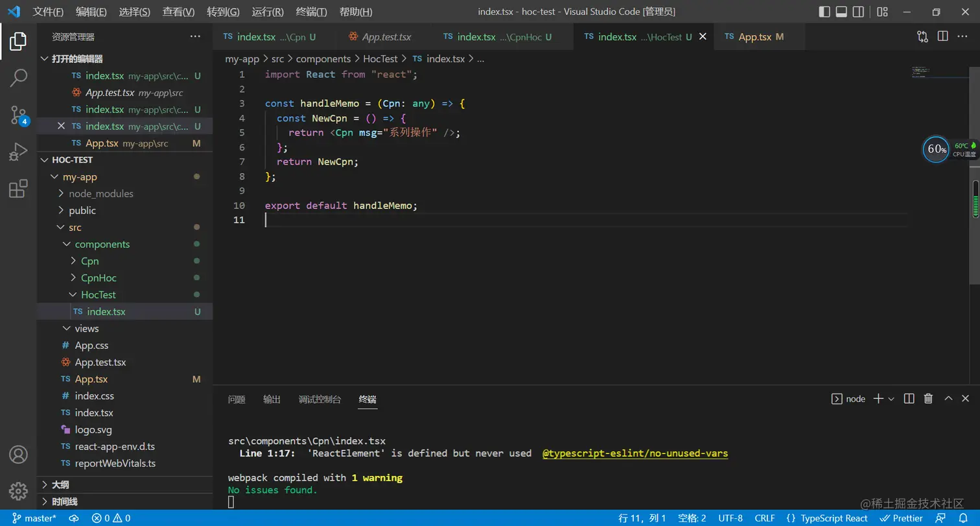Click the Explorer panel more actions ellipsis
The image size is (980, 526).
(195, 37)
